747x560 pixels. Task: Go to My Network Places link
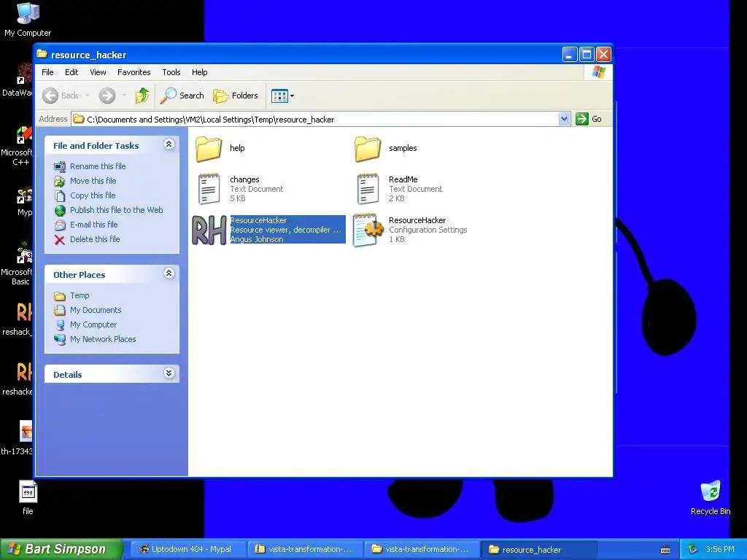pyautogui.click(x=103, y=340)
